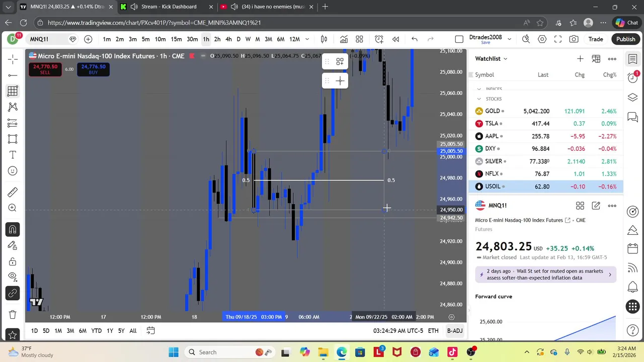This screenshot has height=362, width=644.
Task: Click the red SELL 24,770.50 button
Action: 45,69
